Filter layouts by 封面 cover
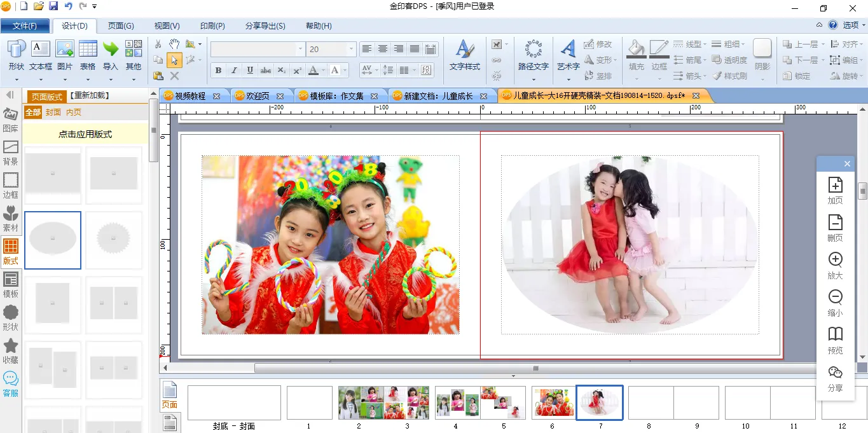Image resolution: width=868 pixels, height=433 pixels. point(53,113)
